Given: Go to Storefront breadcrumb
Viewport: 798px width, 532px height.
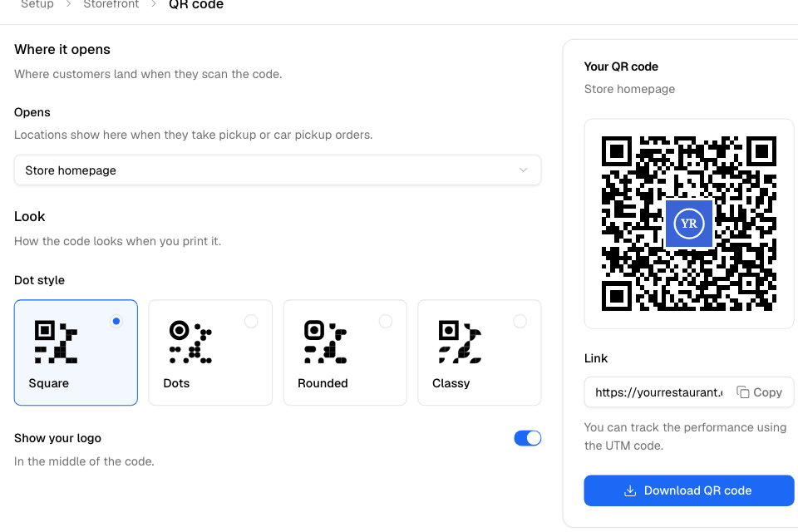Looking at the screenshot, I should [x=111, y=5].
